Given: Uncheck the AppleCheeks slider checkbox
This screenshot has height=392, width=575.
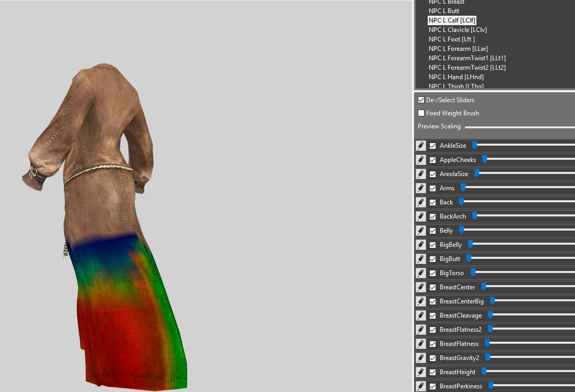Looking at the screenshot, I should (x=433, y=160).
